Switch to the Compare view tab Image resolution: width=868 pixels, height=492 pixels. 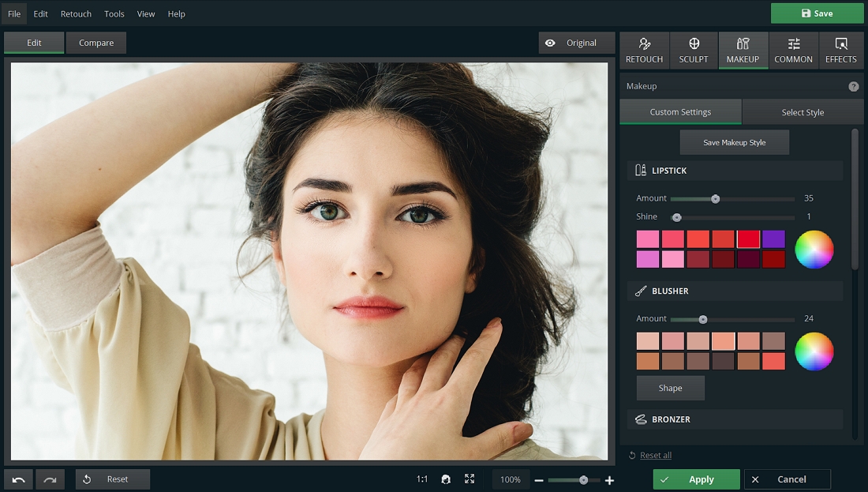[96, 43]
